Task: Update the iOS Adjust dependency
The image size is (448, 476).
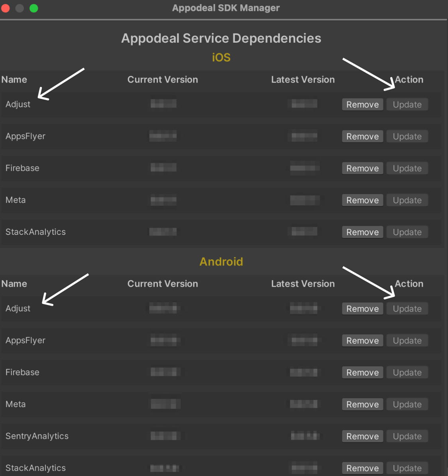Action: [407, 104]
